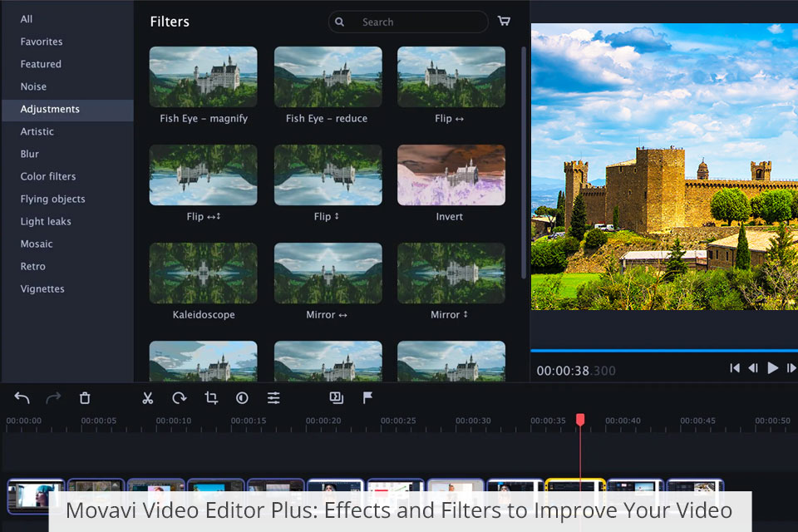Open the Mosaic category
Image resolution: width=798 pixels, height=532 pixels.
coord(36,244)
